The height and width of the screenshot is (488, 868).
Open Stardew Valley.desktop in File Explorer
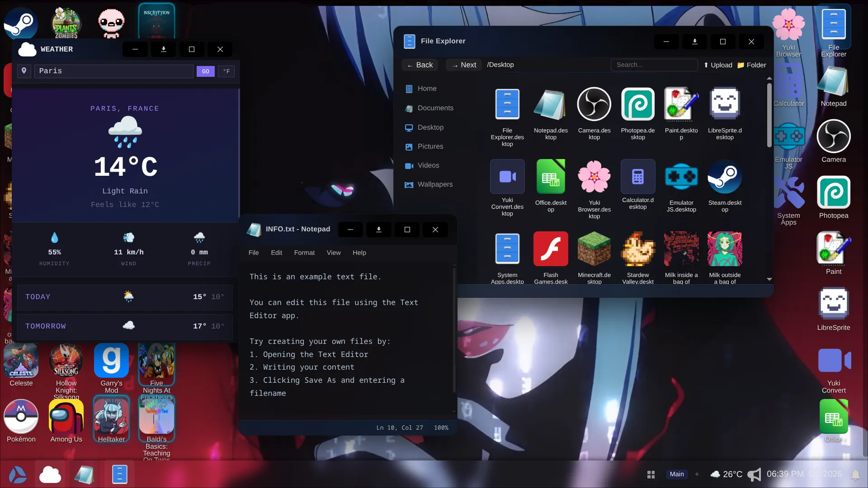637,258
